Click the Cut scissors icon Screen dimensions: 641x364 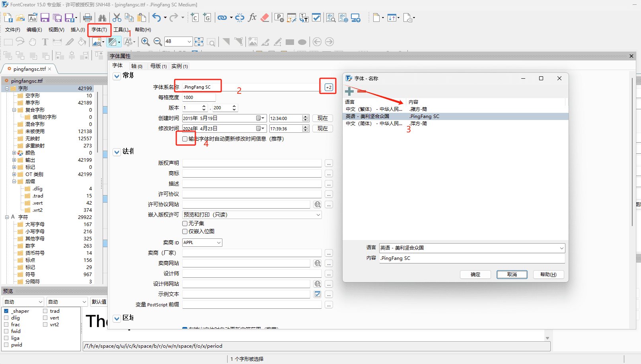pos(117,18)
